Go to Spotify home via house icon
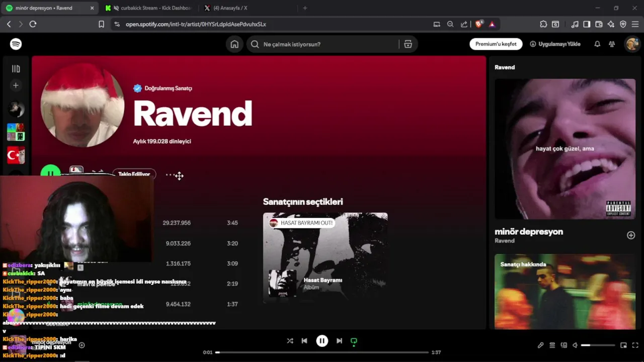 click(234, 44)
